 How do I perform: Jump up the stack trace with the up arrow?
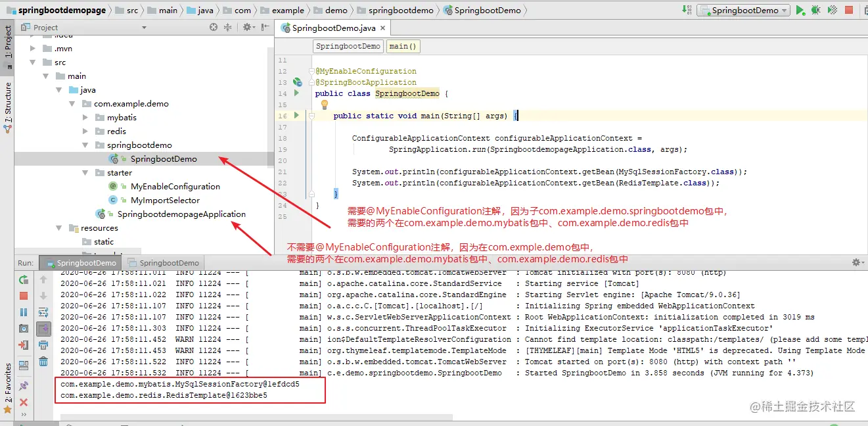[43, 279]
